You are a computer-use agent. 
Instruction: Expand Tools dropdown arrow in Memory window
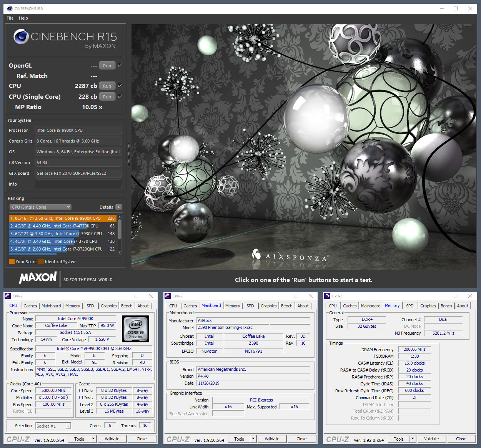click(413, 439)
